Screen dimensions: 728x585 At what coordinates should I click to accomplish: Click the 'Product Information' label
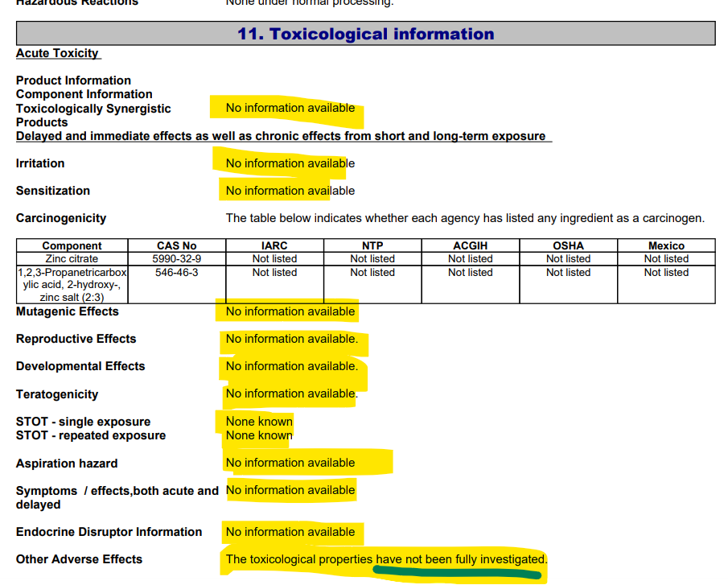tap(73, 80)
